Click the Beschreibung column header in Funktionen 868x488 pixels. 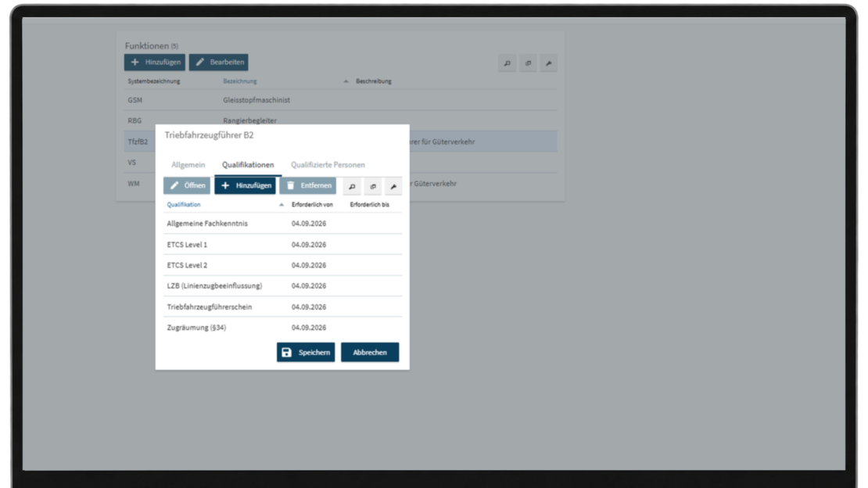(x=374, y=81)
